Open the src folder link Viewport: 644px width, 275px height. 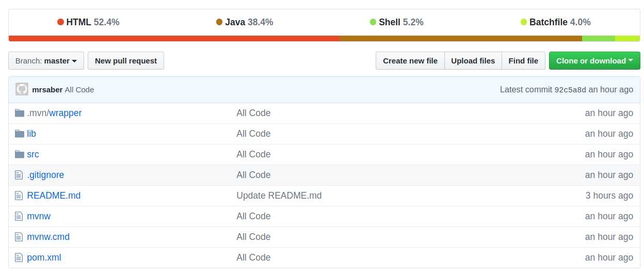click(33, 154)
